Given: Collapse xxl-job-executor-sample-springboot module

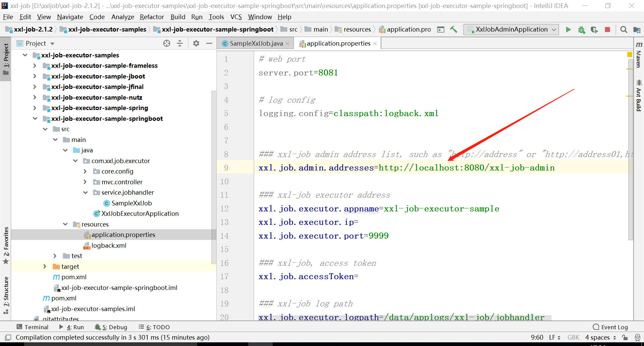Looking at the screenshot, I should tap(35, 118).
